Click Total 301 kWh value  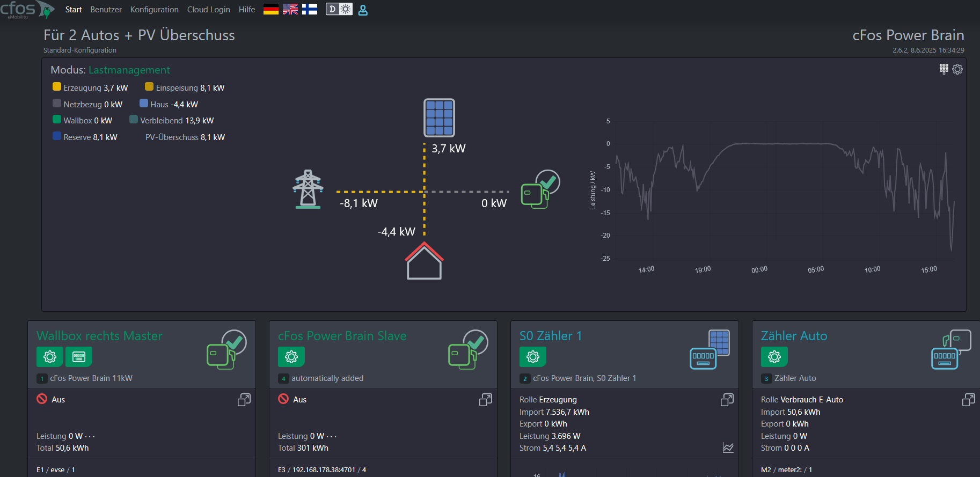tap(303, 448)
